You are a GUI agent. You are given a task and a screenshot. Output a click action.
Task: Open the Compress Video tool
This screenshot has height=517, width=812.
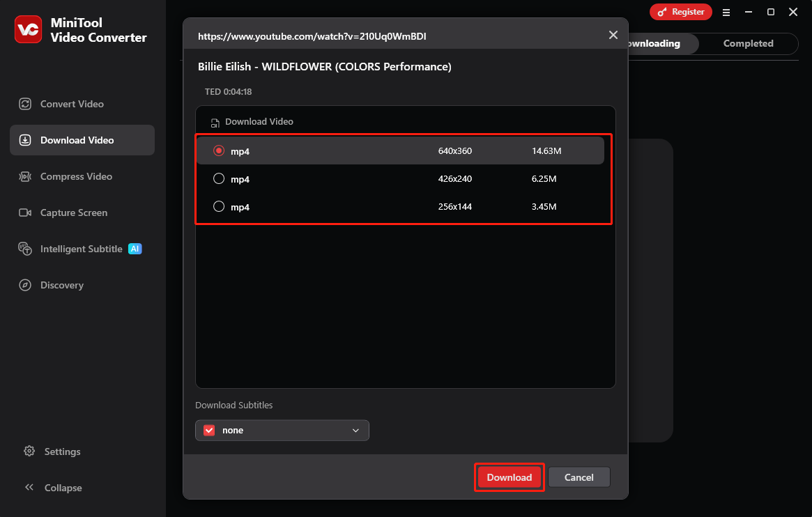click(x=74, y=176)
